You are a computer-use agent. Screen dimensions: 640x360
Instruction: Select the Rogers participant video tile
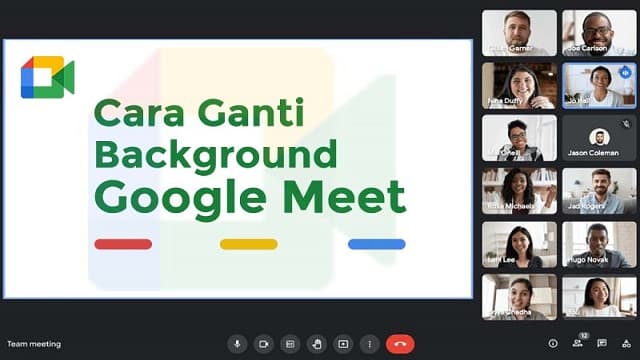click(599, 191)
